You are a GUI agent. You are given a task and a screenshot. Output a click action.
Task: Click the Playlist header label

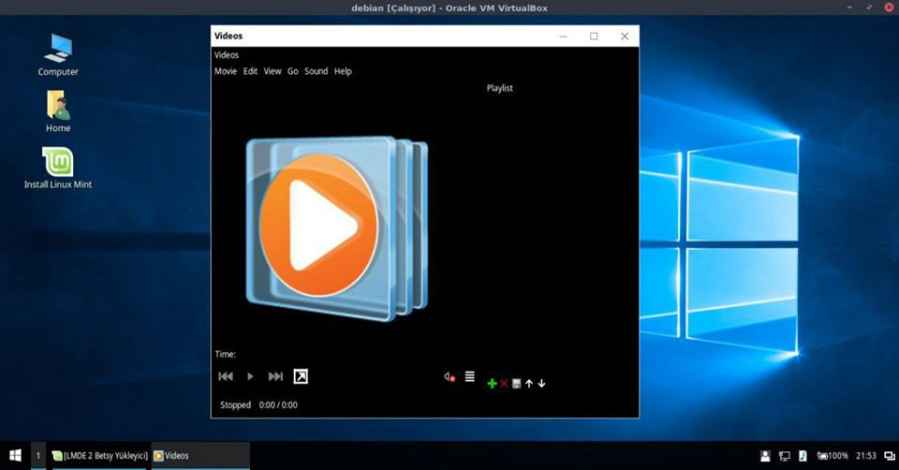point(499,88)
